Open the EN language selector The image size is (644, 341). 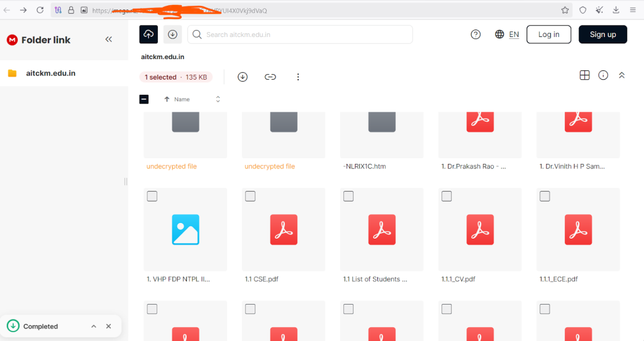507,35
